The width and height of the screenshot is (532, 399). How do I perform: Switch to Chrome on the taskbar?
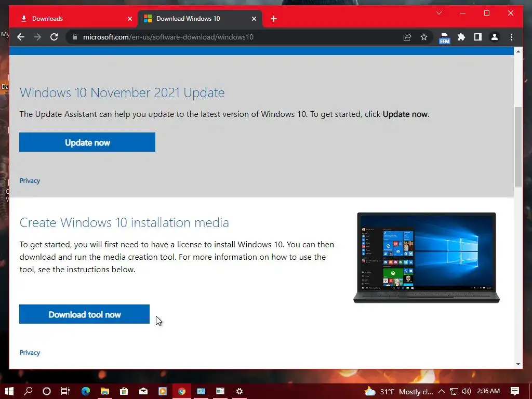[x=182, y=391]
